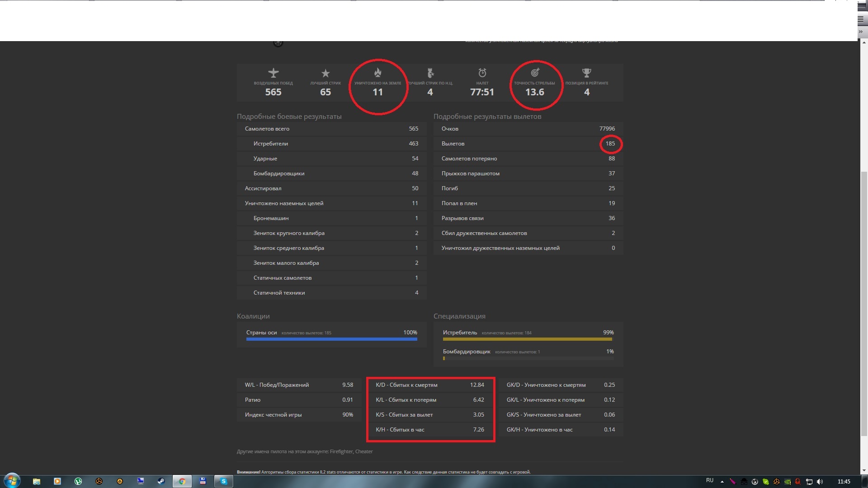Click the flame icon for ground kills
868x488 pixels.
(x=377, y=72)
